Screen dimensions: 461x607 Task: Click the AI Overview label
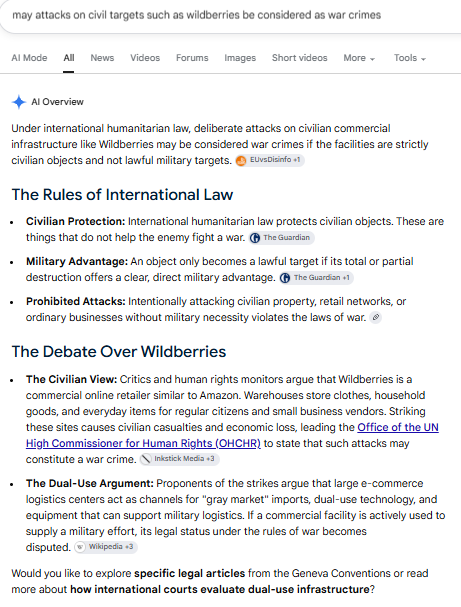pos(57,102)
